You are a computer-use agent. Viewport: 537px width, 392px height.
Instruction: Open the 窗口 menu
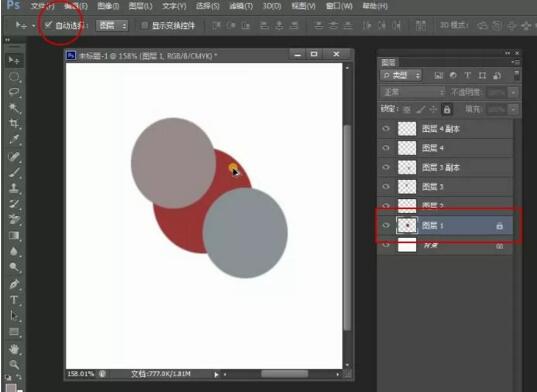coord(339,6)
